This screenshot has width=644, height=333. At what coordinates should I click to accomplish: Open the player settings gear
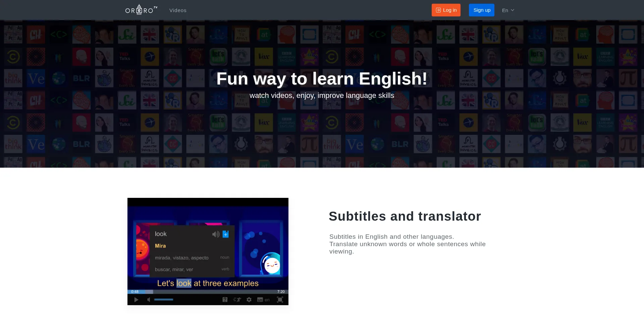249,300
